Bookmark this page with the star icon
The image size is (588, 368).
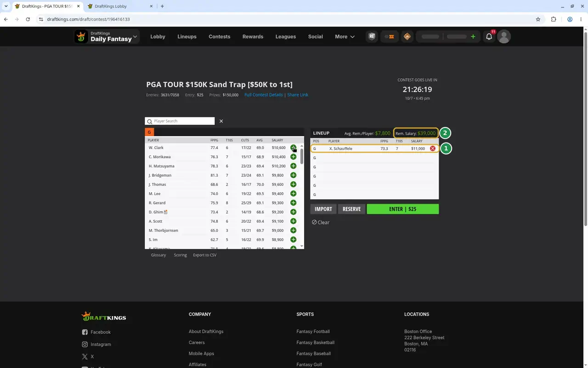(538, 19)
